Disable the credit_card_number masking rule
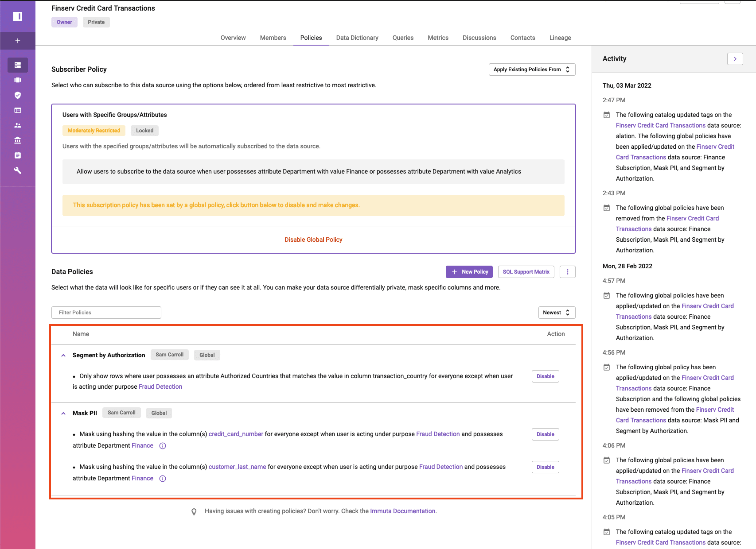756x549 pixels. click(545, 434)
